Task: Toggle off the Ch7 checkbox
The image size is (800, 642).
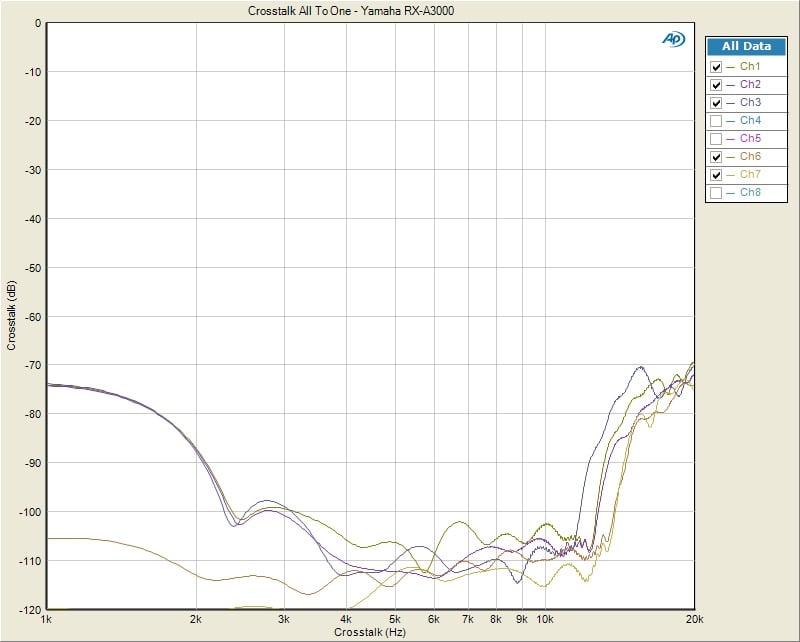Action: click(716, 175)
